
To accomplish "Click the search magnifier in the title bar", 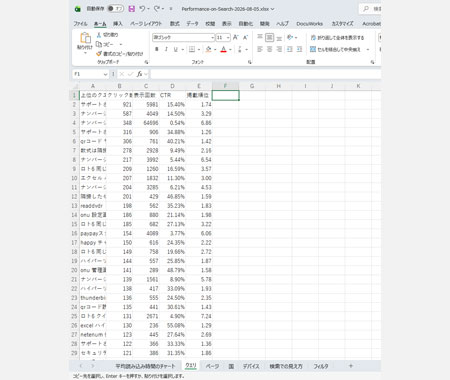I will [x=366, y=9].
